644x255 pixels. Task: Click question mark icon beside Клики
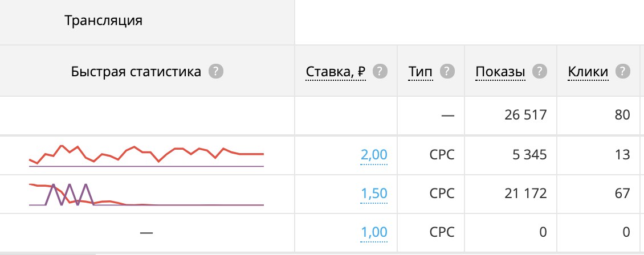[x=623, y=72]
